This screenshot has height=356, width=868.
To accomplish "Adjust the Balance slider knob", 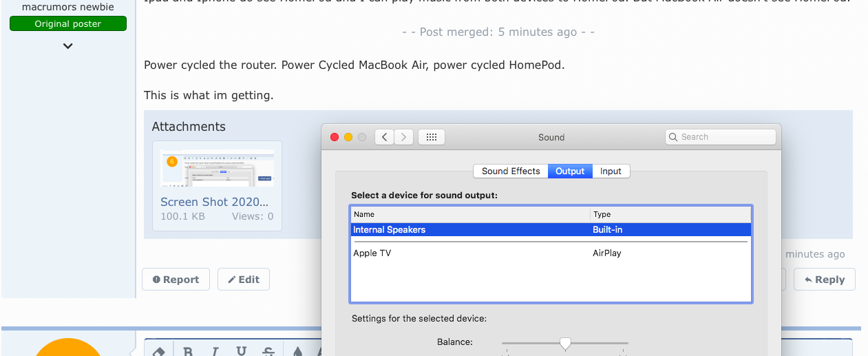I will point(565,343).
